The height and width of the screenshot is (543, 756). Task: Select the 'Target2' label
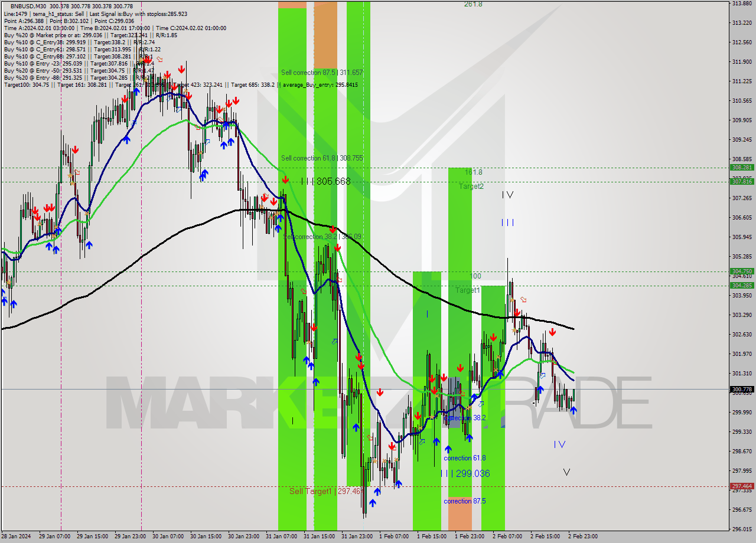coord(471,187)
